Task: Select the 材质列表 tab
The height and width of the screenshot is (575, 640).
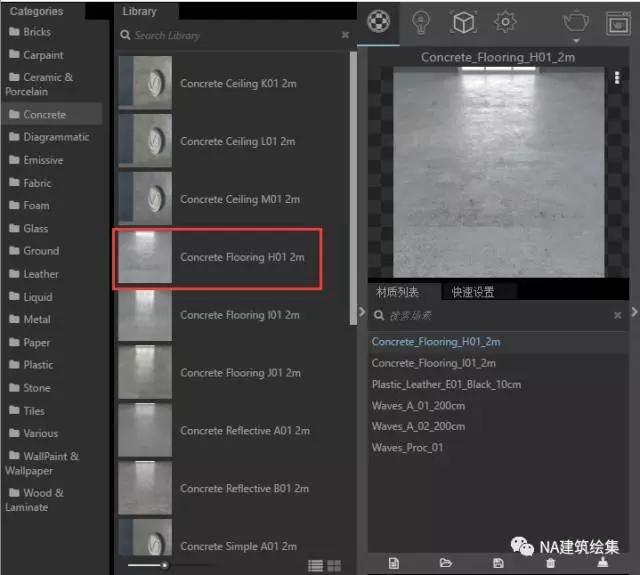Action: pyautogui.click(x=397, y=292)
